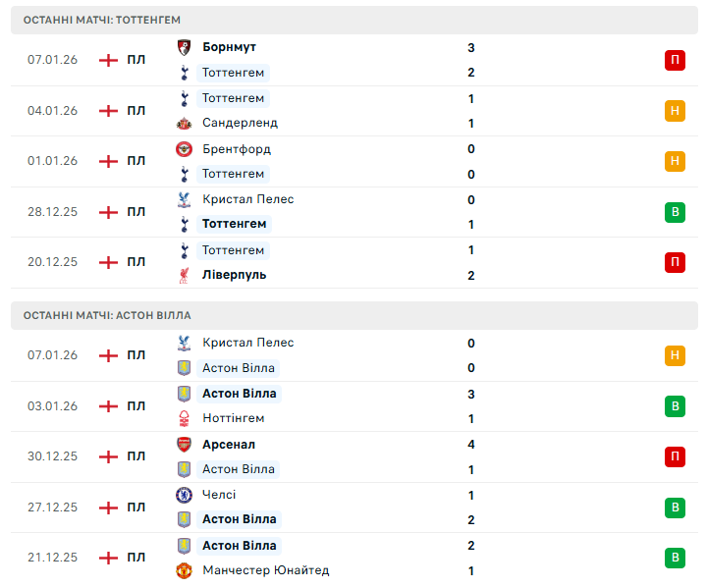Click the Arsenal club crest icon
707x588 pixels.
pos(183,445)
